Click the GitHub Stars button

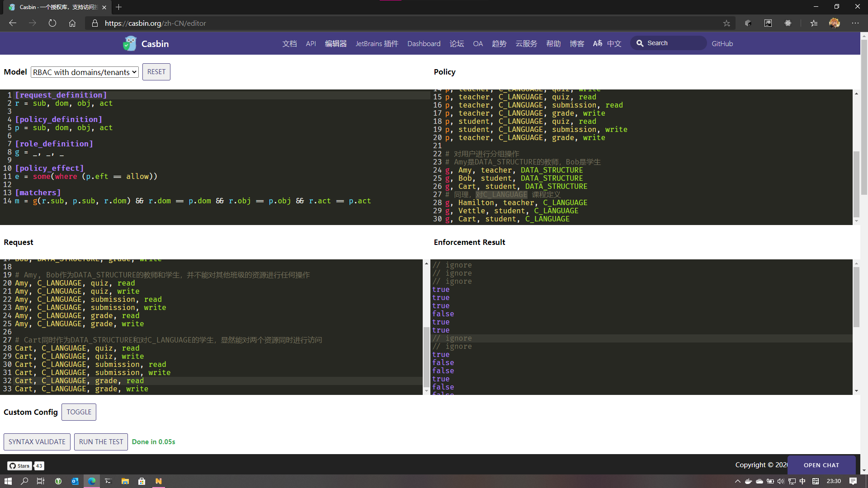point(19,466)
